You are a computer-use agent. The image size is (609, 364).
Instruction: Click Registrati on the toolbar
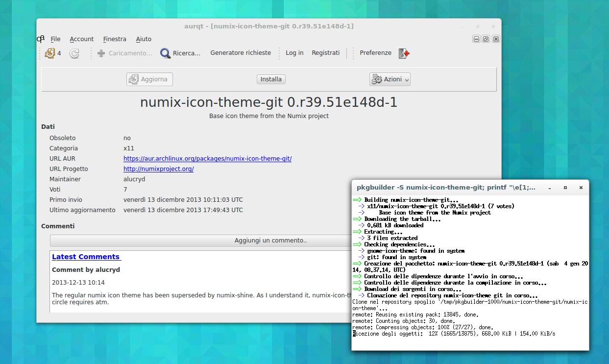[x=325, y=53]
